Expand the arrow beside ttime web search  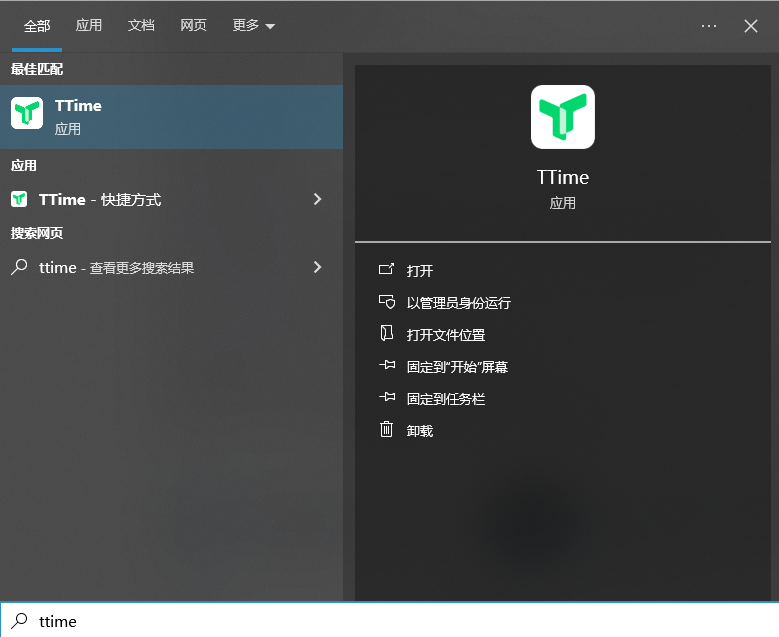pos(317,267)
